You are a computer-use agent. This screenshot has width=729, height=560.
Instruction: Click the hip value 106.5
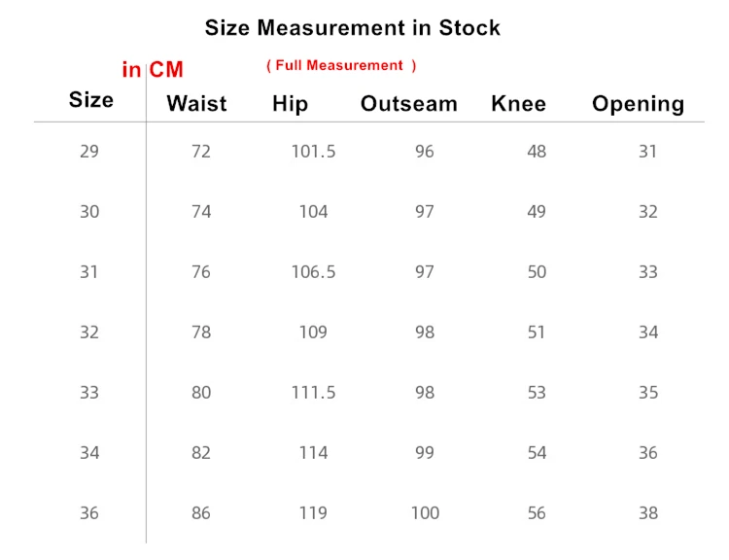coord(313,272)
